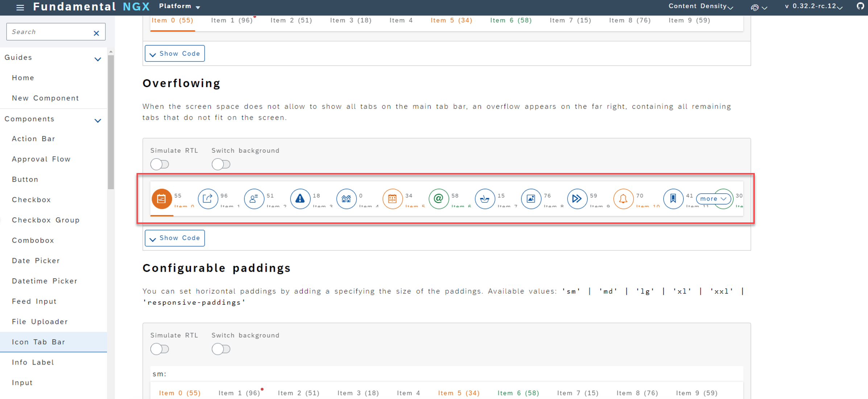Image resolution: width=868 pixels, height=399 pixels.
Task: Open the Checkbox Group page from the sidebar
Action: pos(46,220)
